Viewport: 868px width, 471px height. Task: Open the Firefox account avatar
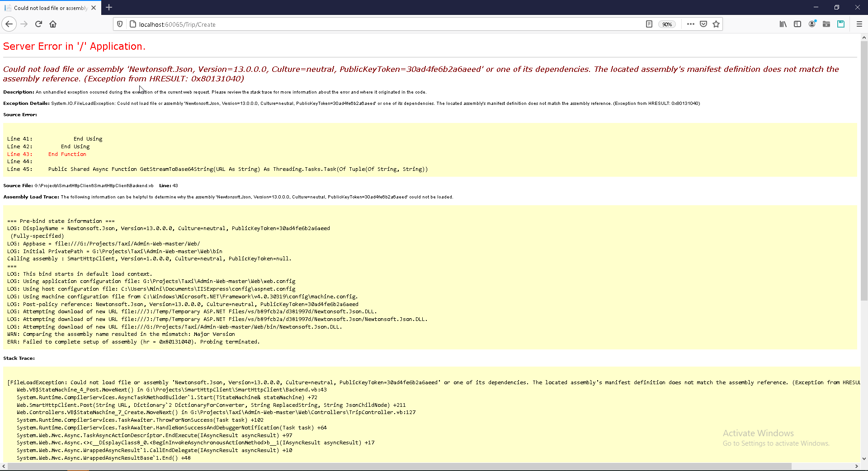tap(812, 24)
